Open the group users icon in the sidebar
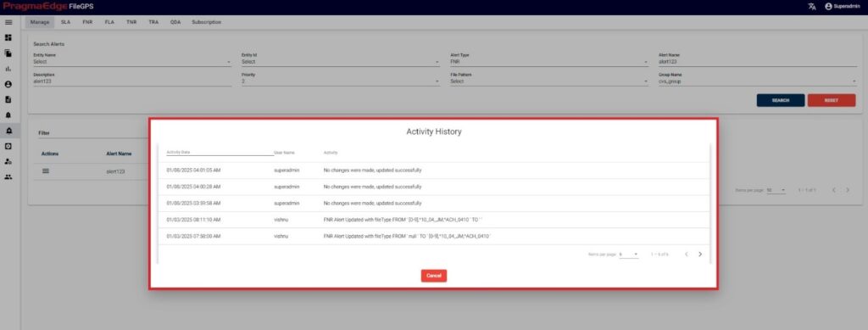Viewport: 868px width, 330px height. click(8, 177)
